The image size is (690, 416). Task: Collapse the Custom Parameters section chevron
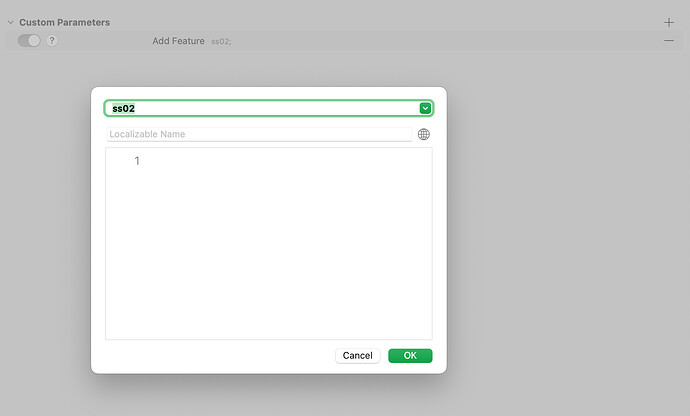pos(11,22)
